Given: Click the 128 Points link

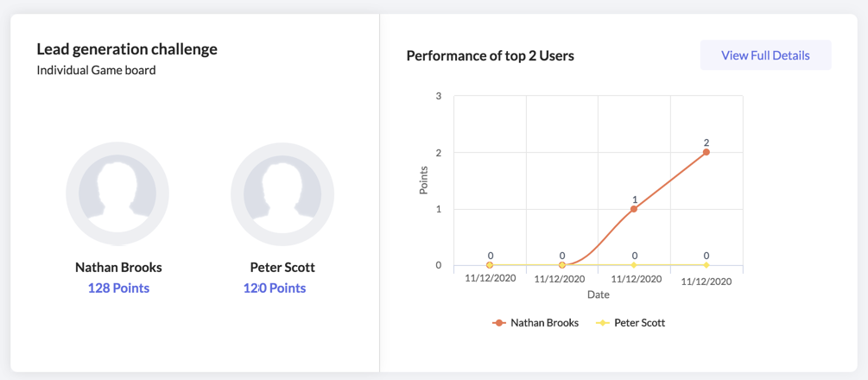Looking at the screenshot, I should tap(118, 288).
